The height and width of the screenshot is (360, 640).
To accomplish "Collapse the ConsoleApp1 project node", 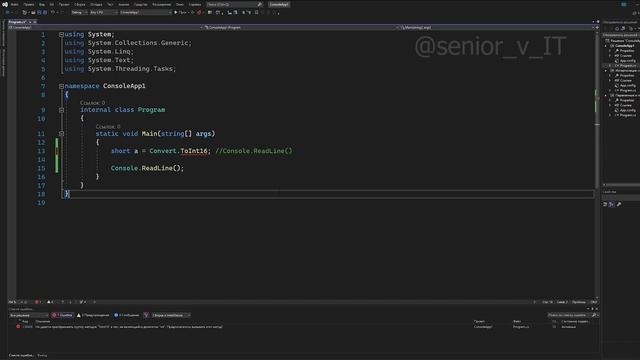I will 606,46.
